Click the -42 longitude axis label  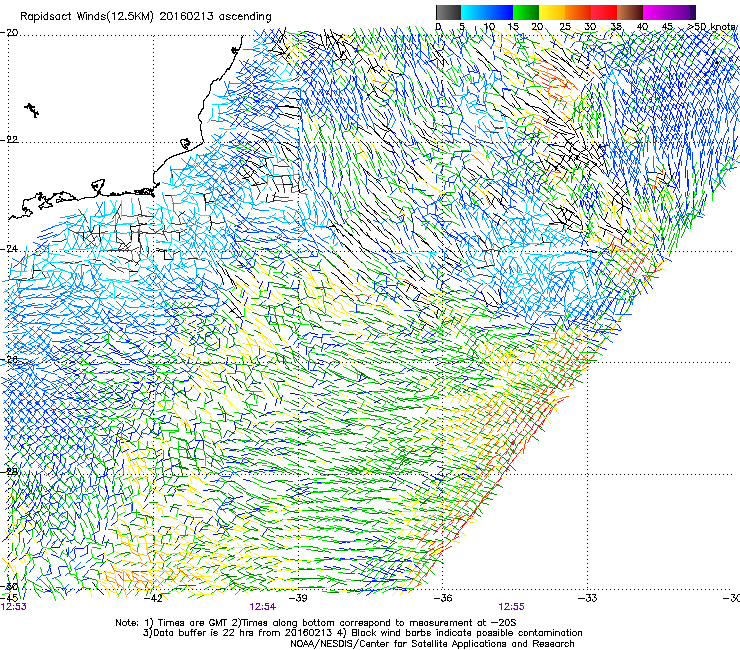[x=154, y=598]
